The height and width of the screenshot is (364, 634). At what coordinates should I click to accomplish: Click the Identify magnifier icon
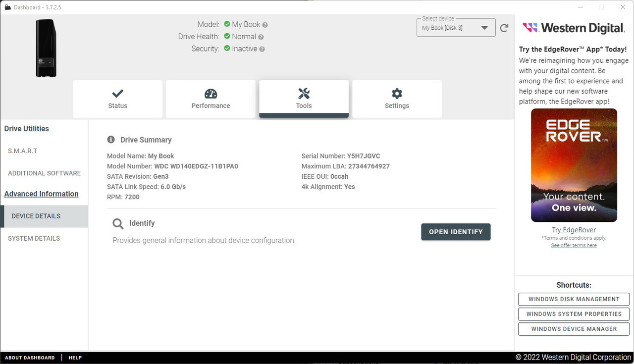118,224
